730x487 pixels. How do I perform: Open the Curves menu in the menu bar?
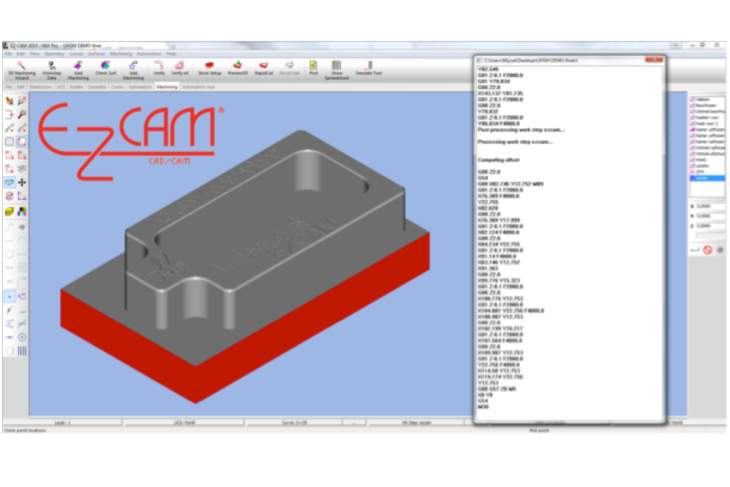click(x=76, y=54)
